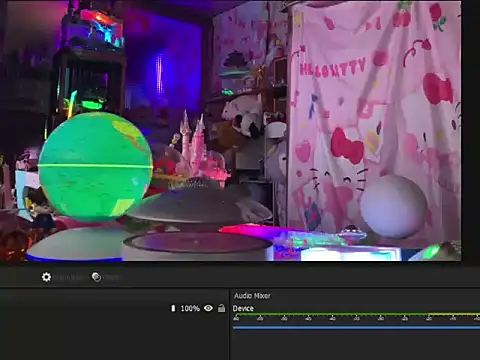Screen dimensions: 480x360
Task: Click the battery indicator icon beside 100%
Action: pyautogui.click(x=173, y=308)
